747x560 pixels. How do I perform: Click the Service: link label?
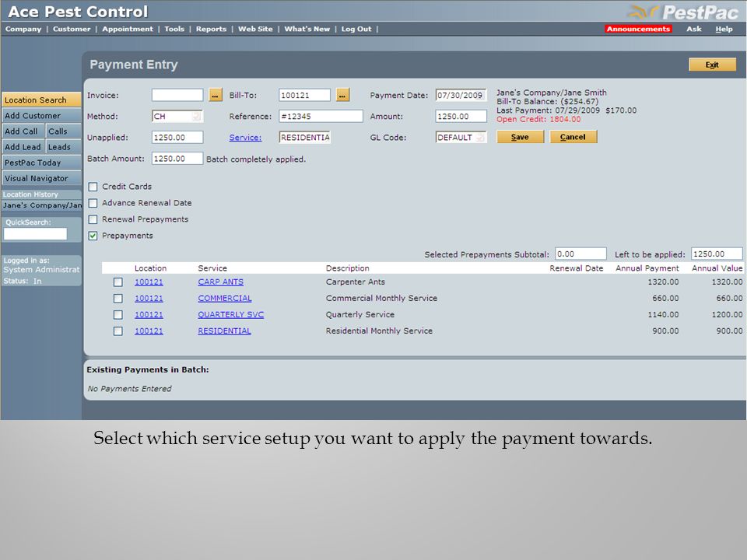[x=245, y=138]
